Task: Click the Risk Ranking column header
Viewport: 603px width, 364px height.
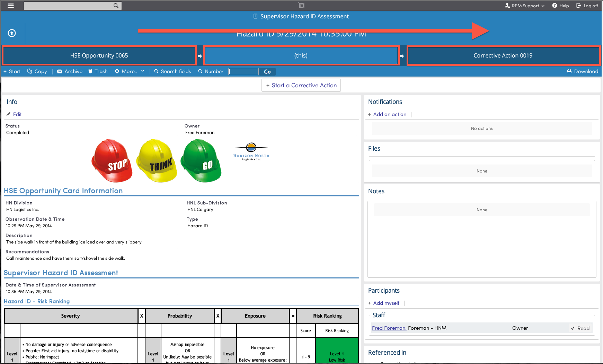Action: [x=327, y=316]
